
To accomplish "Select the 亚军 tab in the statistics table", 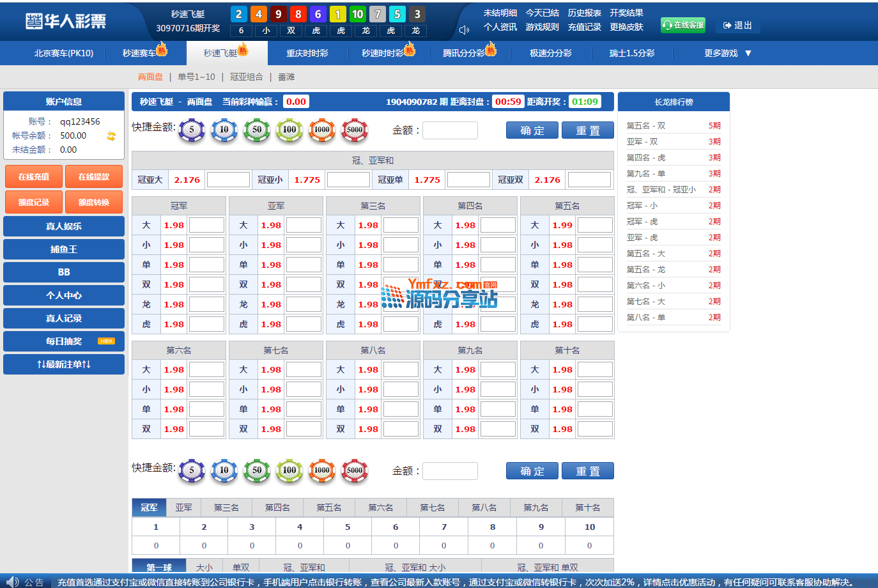I will pos(183,507).
